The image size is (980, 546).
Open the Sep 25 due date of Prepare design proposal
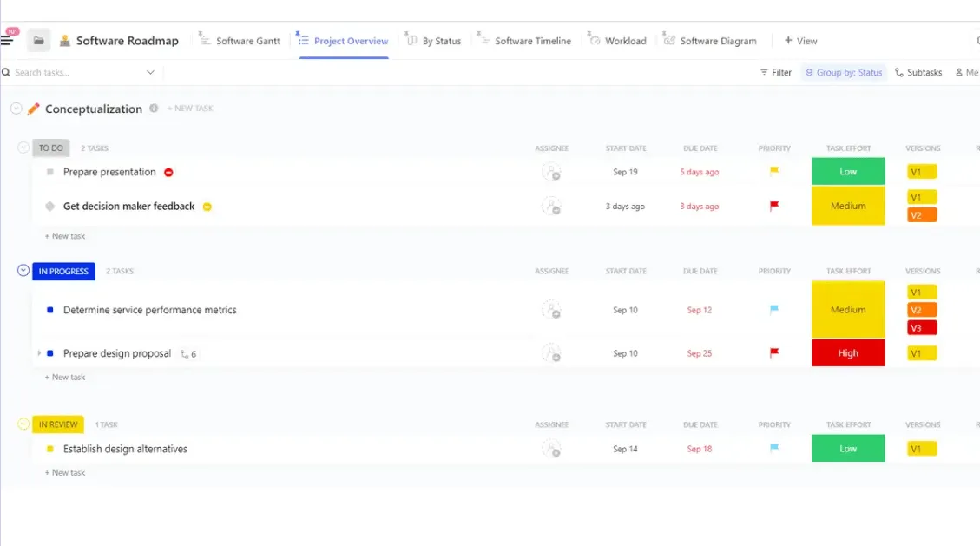700,353
